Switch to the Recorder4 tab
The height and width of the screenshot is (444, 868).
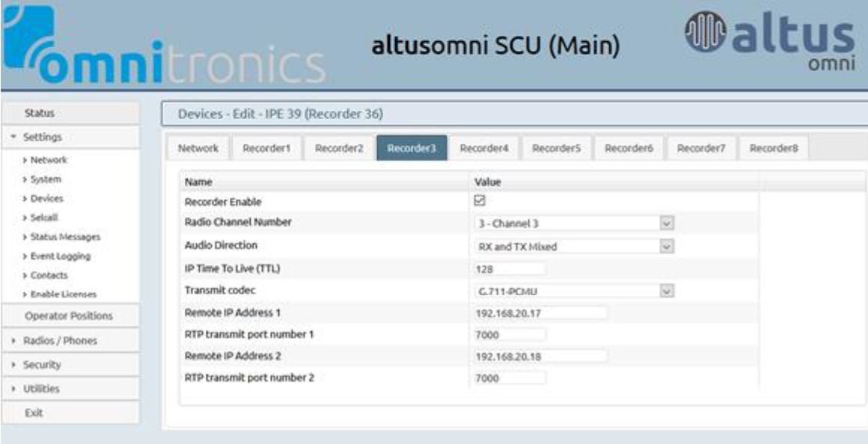pyautogui.click(x=484, y=149)
